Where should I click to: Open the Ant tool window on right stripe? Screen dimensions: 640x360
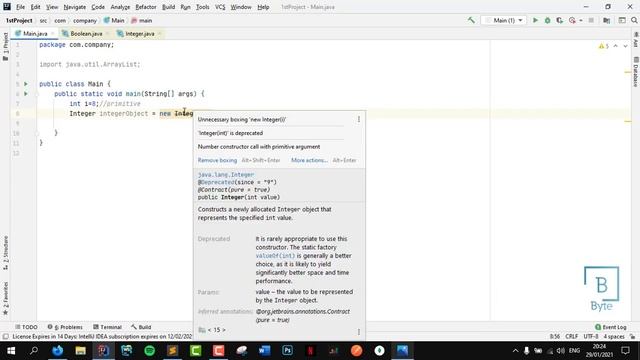[636, 41]
